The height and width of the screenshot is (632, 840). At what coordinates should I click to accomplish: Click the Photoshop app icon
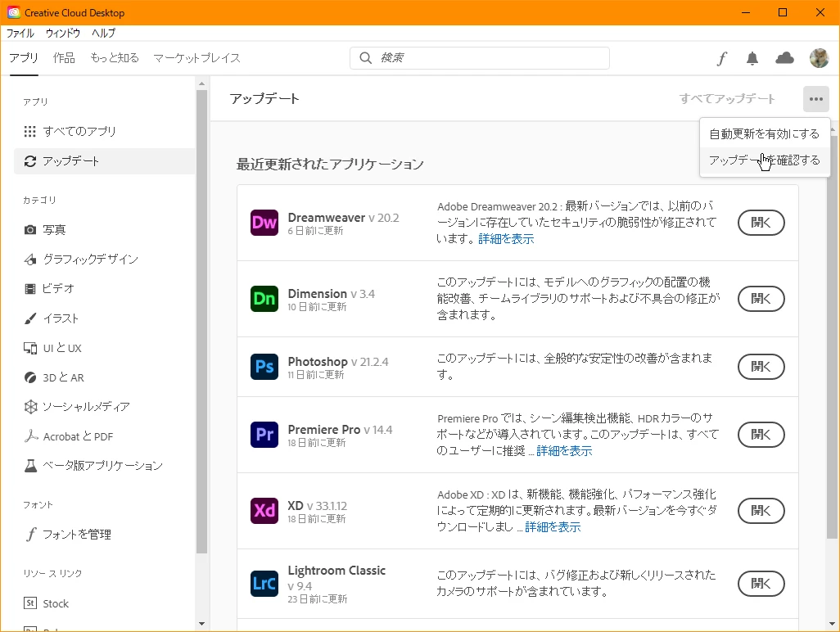tap(264, 367)
